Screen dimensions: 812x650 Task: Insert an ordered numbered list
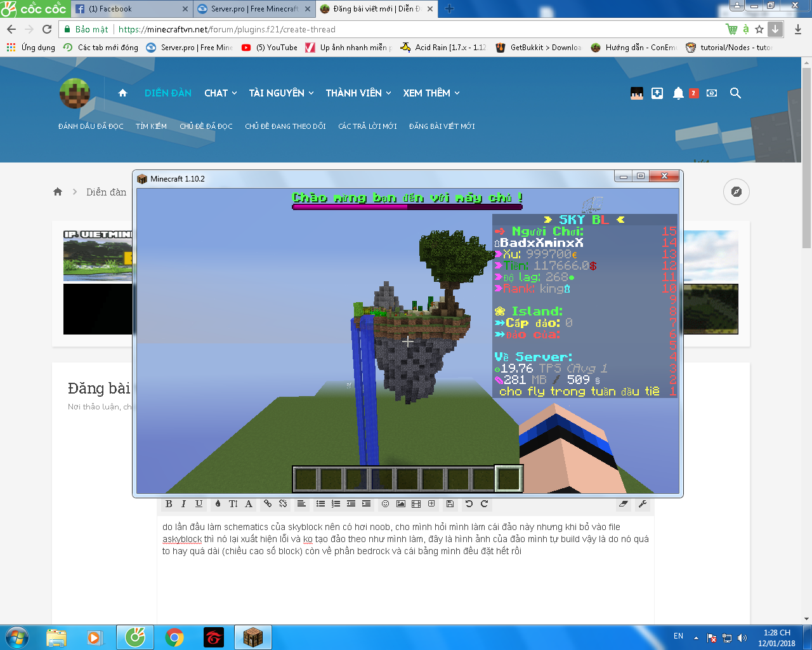click(336, 504)
